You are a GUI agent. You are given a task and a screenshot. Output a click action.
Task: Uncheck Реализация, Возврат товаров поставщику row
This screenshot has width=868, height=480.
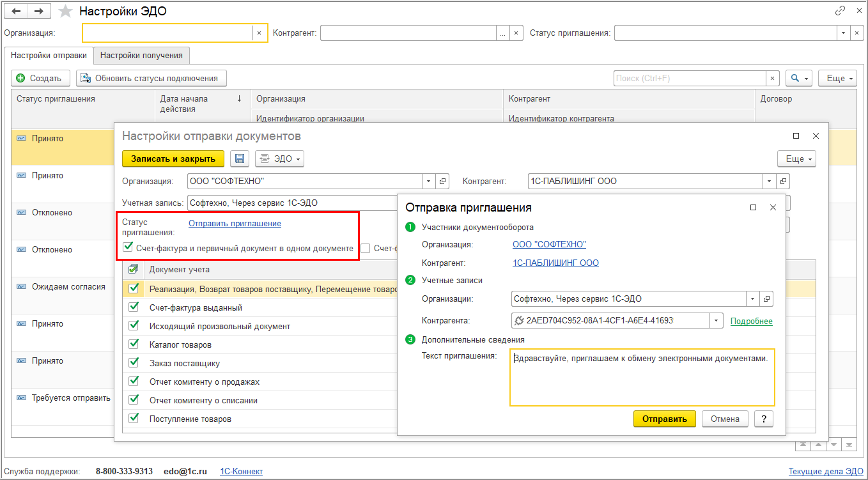point(134,289)
